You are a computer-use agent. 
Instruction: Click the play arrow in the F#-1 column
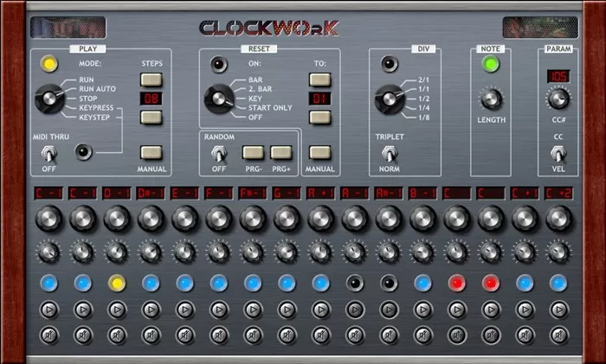253,310
